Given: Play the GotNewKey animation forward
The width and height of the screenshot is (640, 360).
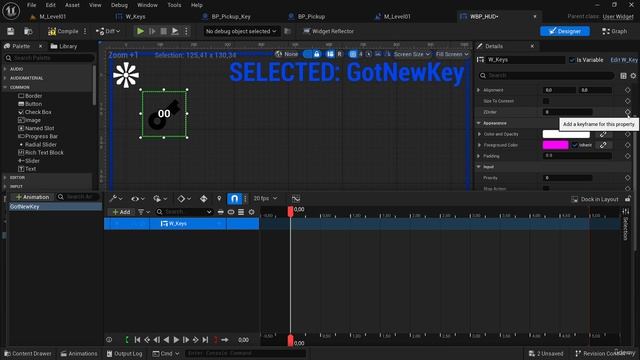Looking at the screenshot, I should coord(176,340).
